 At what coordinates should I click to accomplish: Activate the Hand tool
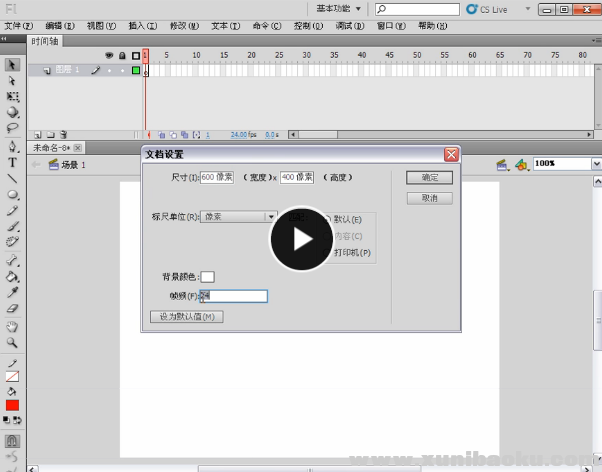12,326
